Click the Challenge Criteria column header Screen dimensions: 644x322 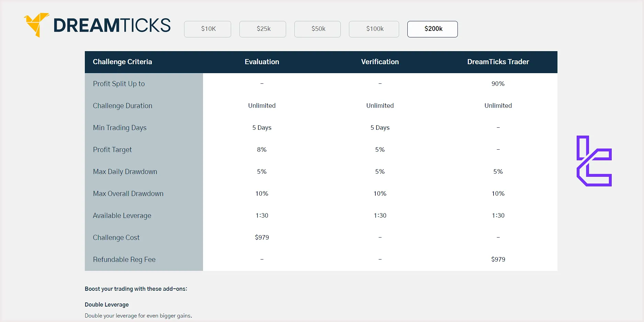click(x=122, y=62)
